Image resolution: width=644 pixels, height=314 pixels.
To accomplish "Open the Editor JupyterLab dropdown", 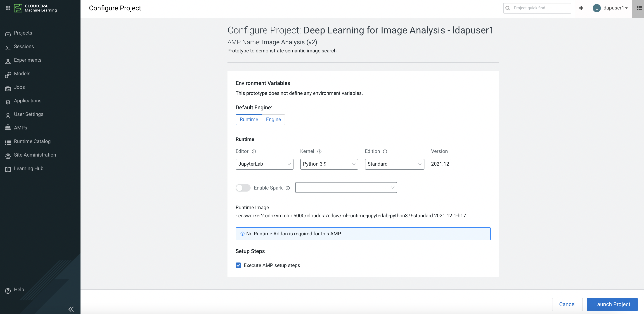I will tap(264, 164).
